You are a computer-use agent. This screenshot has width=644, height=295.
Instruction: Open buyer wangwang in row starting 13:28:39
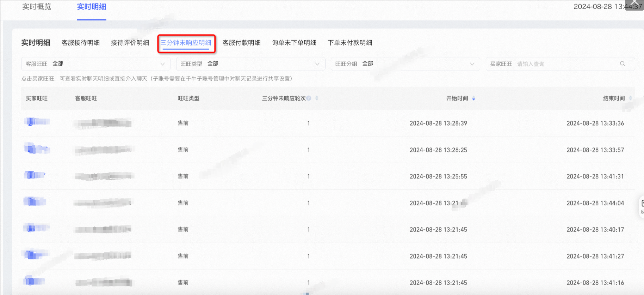pos(37,122)
